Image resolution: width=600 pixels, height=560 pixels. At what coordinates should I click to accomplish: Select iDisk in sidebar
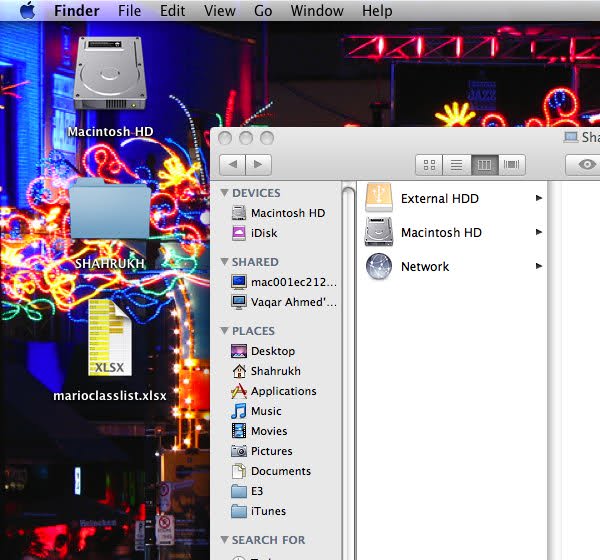pyautogui.click(x=254, y=233)
